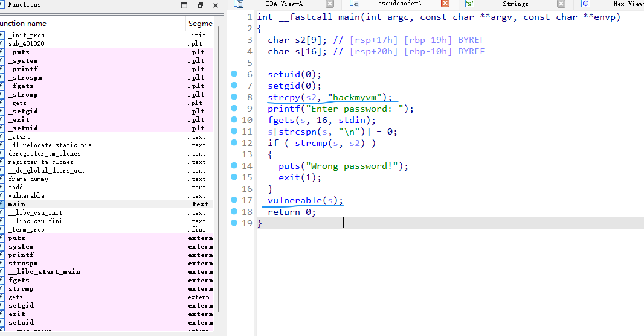
Task: Toggle breakpoint dot on line 12
Action: 234,143
